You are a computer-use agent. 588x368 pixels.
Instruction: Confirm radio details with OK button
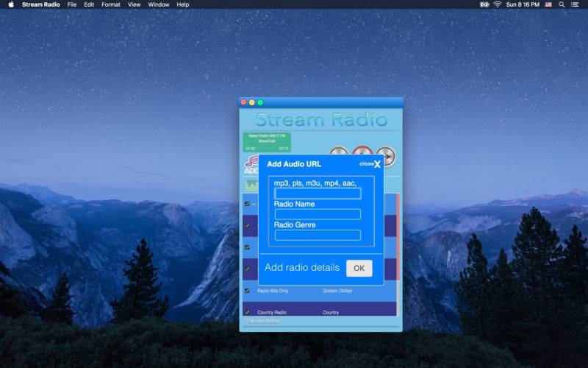click(x=359, y=268)
